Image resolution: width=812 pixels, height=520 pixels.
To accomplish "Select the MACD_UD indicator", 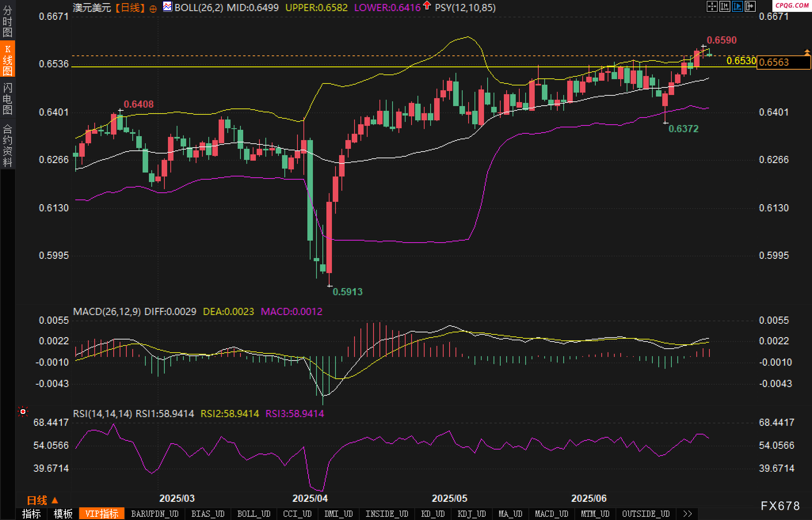I will tap(551, 514).
